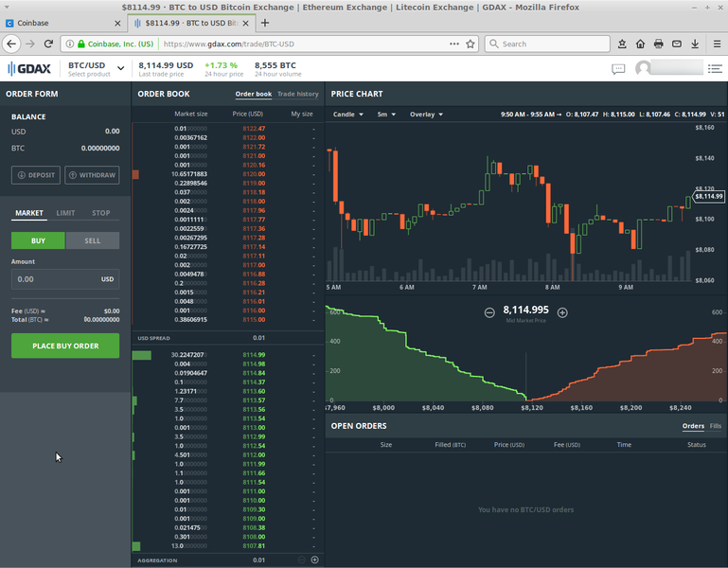Click the USD SPREAD value 0.01
Viewport: 728px width, 568px height.
pos(258,338)
